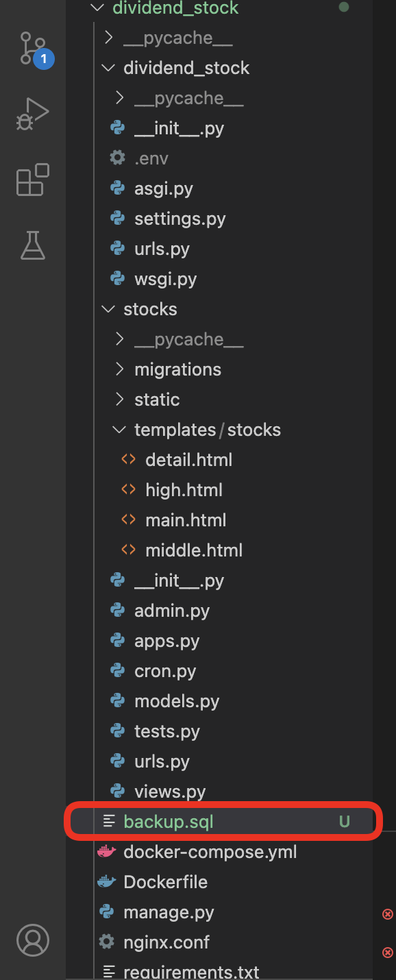The image size is (396, 980).
Task: Click the gear icon beside nginx.conf
Action: coord(107,942)
